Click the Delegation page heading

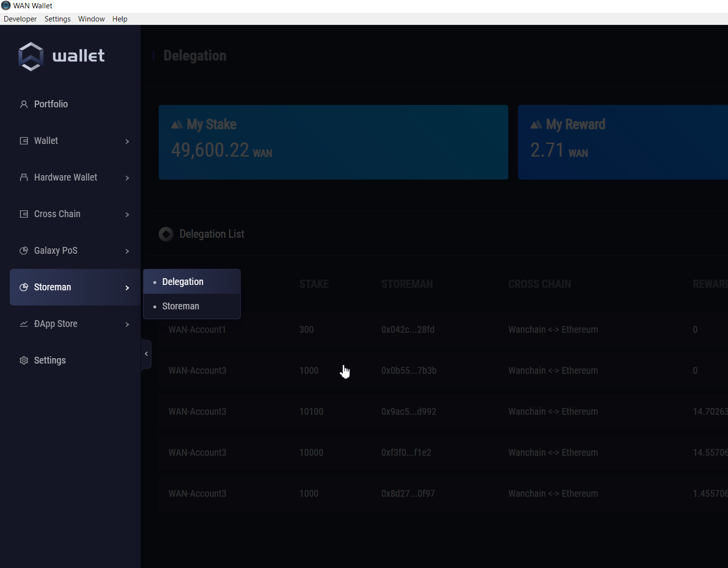[195, 56]
